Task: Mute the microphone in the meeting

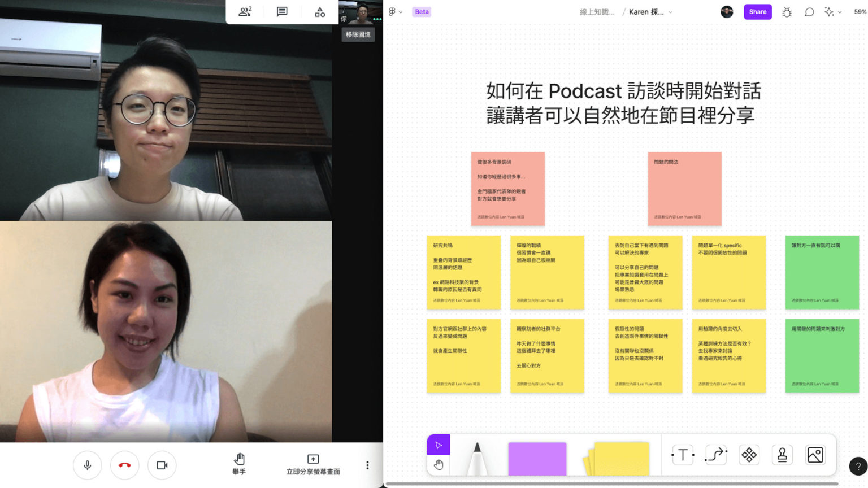Action: click(88, 465)
